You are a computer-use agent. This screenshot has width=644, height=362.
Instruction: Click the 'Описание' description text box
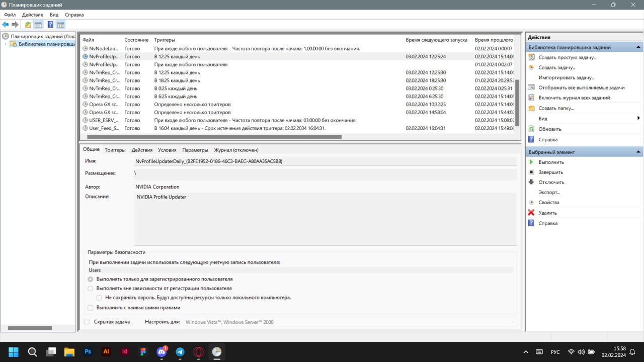pyautogui.click(x=325, y=219)
